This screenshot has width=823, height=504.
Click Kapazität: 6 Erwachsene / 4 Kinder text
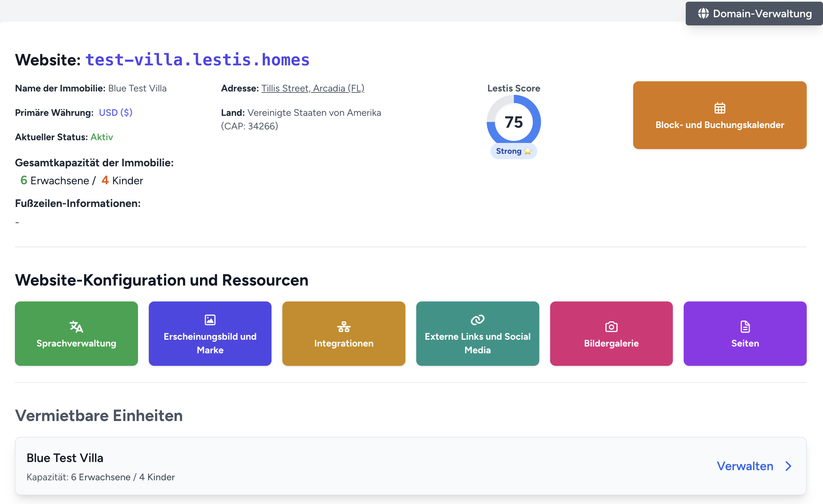click(101, 477)
